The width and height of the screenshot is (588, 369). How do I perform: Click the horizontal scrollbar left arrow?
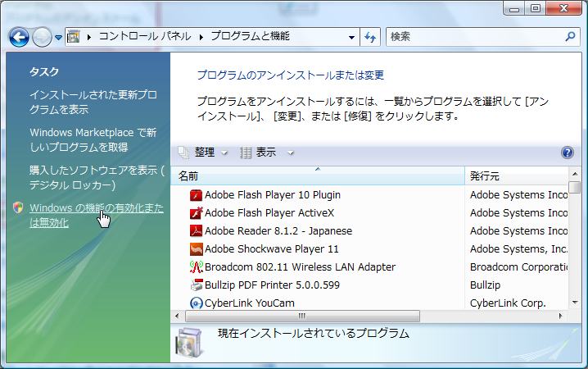click(177, 316)
